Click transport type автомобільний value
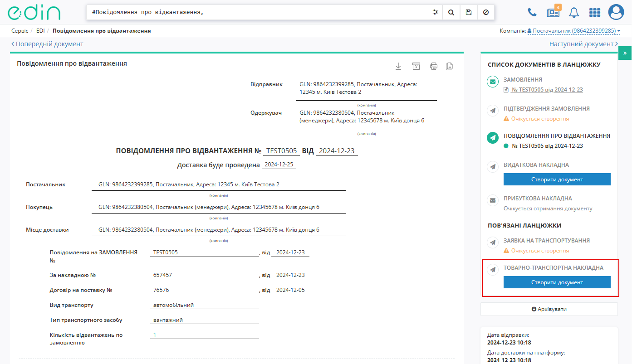The height and width of the screenshot is (364, 632). pyautogui.click(x=204, y=305)
